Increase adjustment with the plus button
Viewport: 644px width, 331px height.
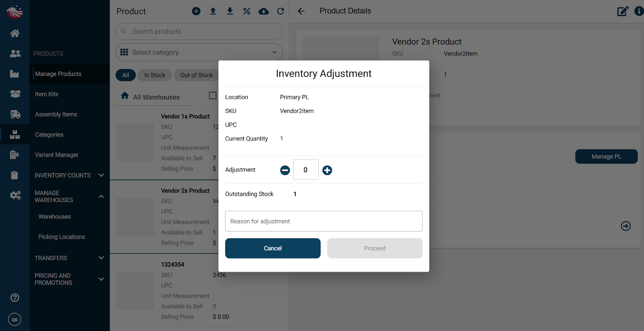[327, 170]
